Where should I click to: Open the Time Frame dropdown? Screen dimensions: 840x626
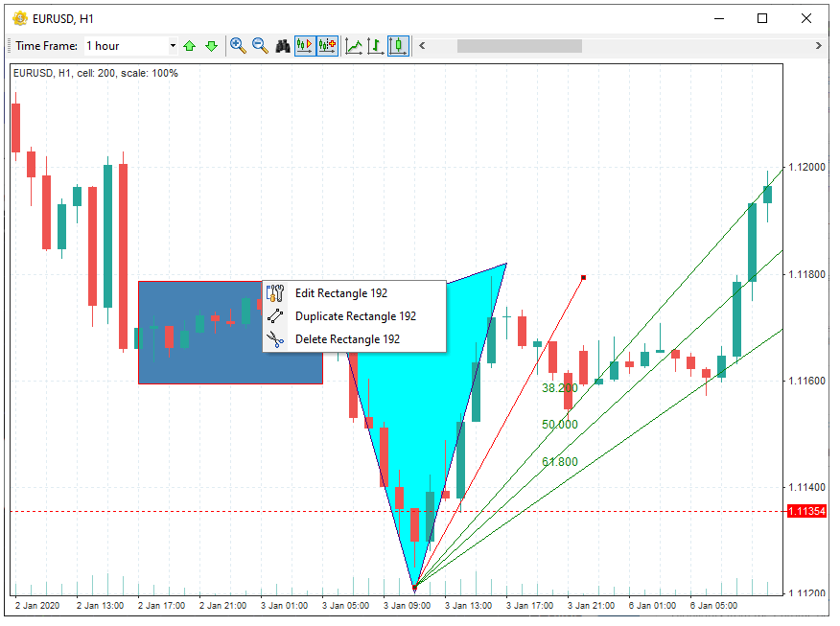[173, 45]
